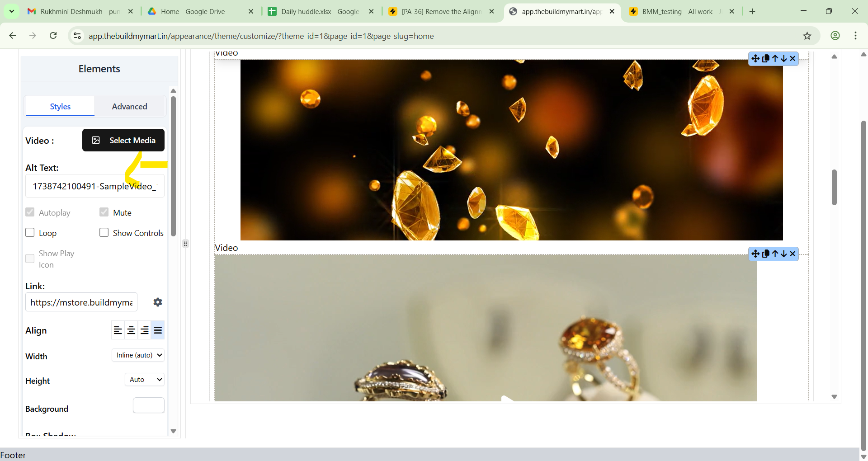868x461 pixels.
Task: Reload the browser page
Action: [53, 36]
